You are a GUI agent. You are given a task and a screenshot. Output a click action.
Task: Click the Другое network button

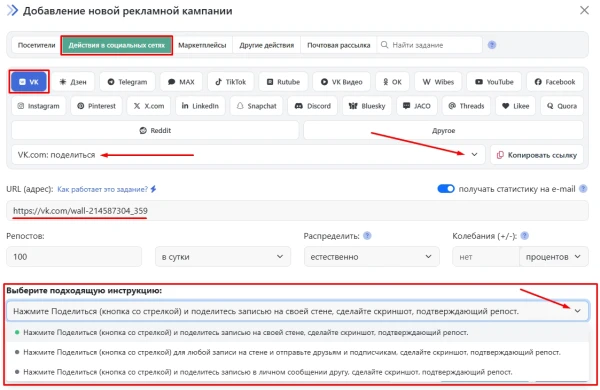[x=443, y=131]
